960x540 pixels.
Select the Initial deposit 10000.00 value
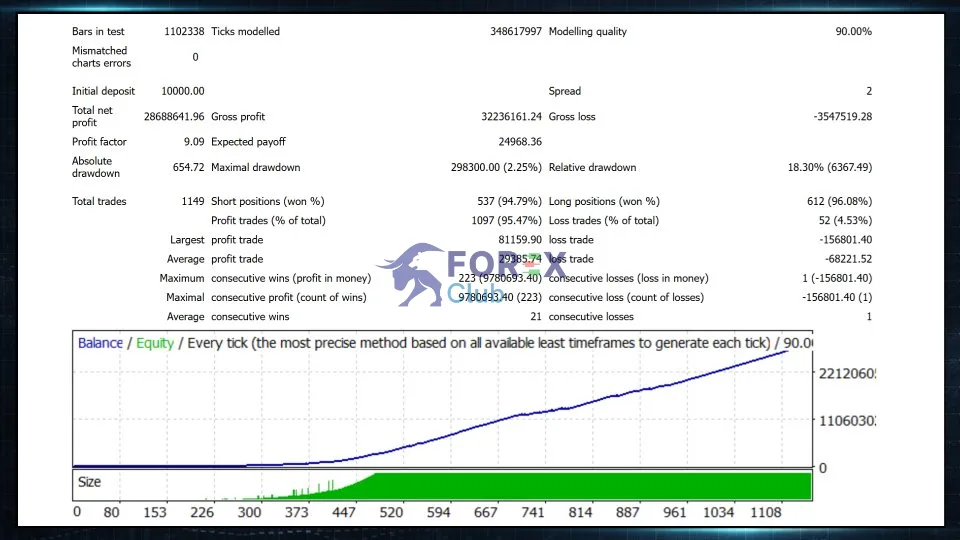pos(182,91)
